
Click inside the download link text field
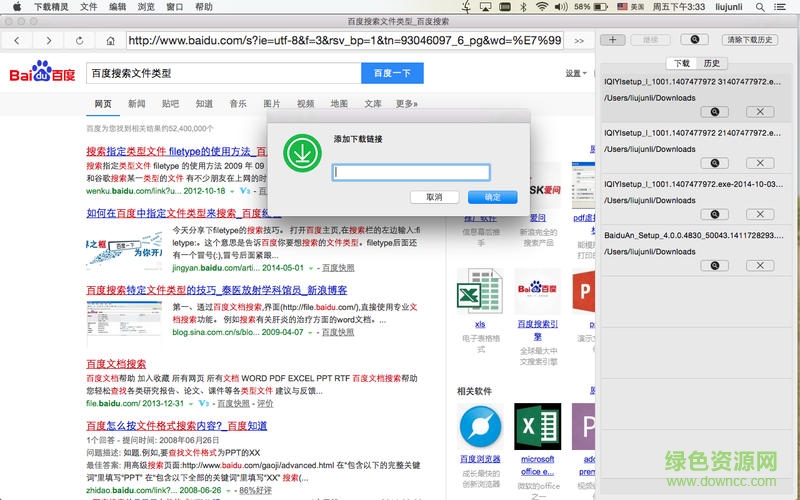pyautogui.click(x=411, y=172)
